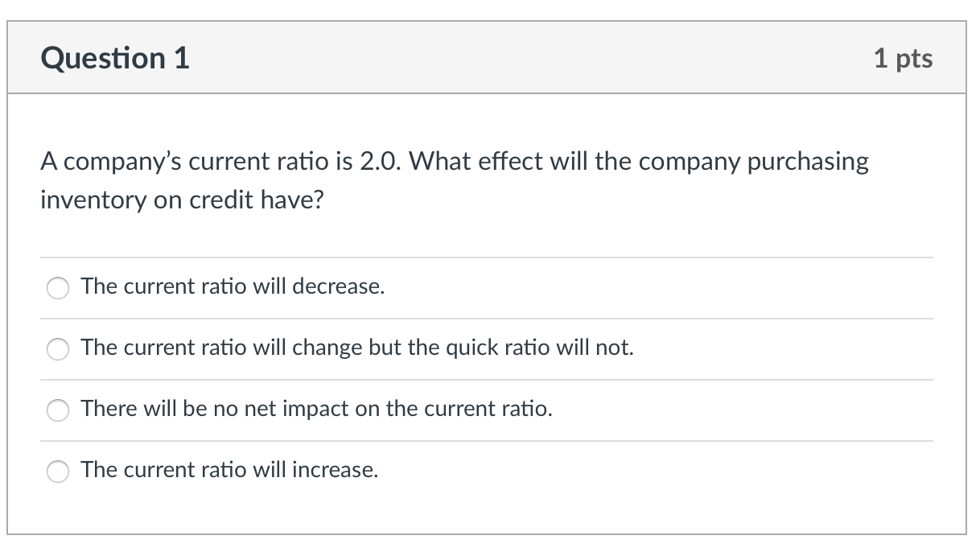
Task: Pick "The current ratio will increase." option
Action: [57, 471]
